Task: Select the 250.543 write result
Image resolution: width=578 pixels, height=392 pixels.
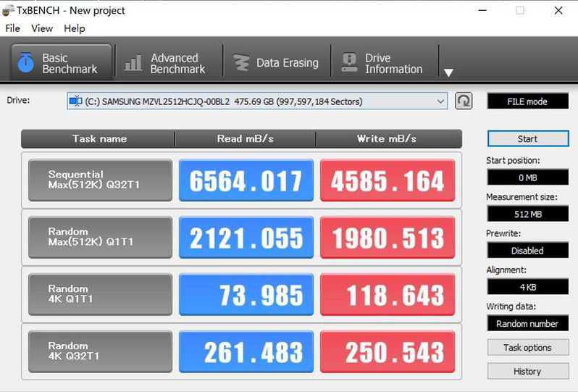Action: pyautogui.click(x=388, y=351)
